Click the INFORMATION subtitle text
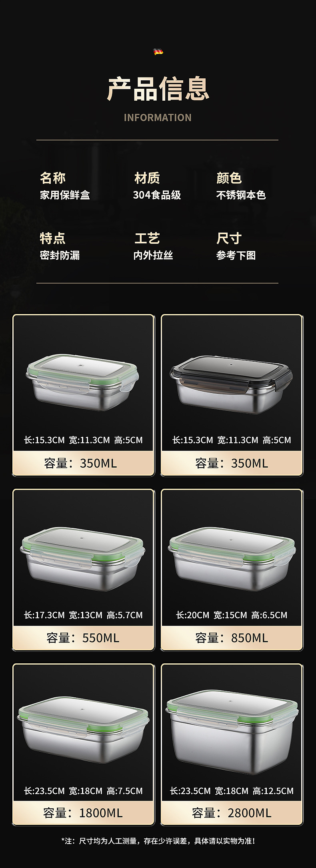The height and width of the screenshot is (868, 316). click(x=158, y=117)
